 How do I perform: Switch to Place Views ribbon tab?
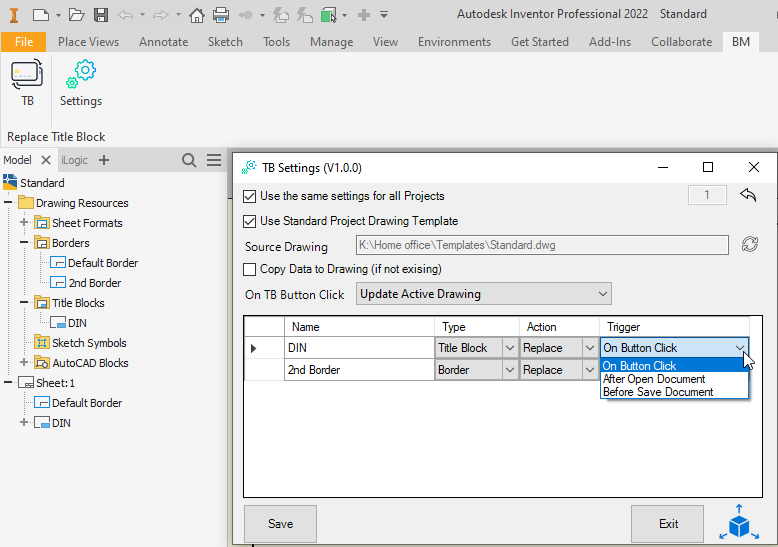[88, 42]
